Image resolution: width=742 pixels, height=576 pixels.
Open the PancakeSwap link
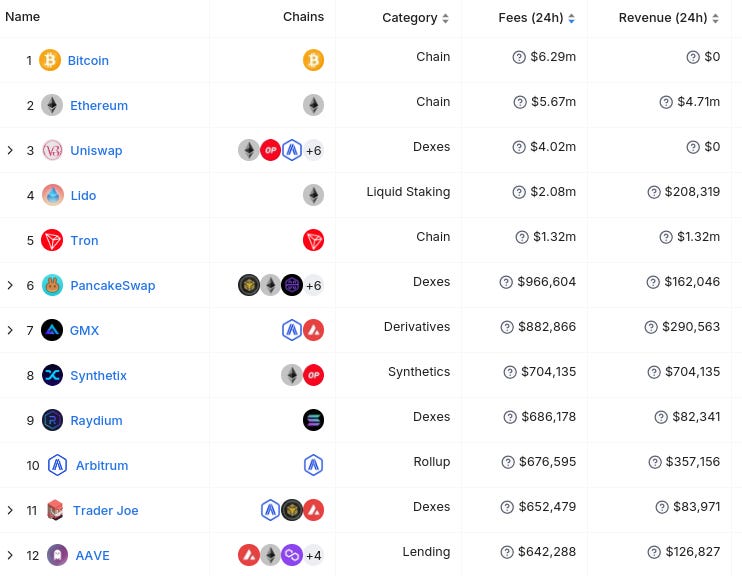pyautogui.click(x=113, y=285)
